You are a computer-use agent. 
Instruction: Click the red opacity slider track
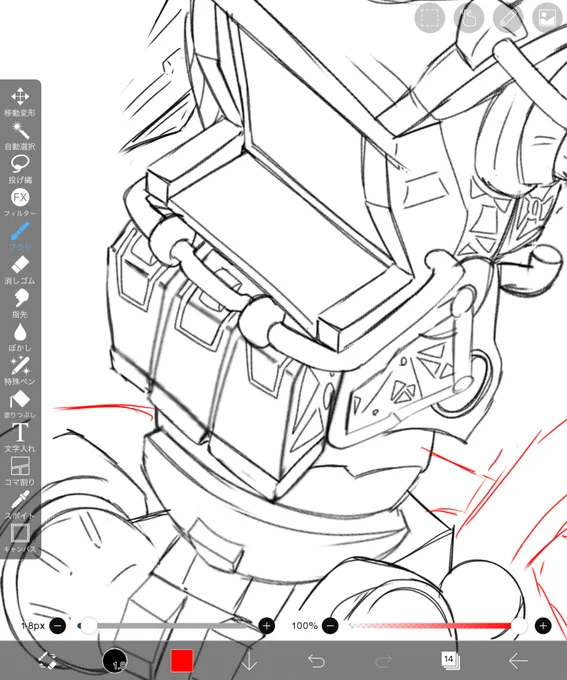pos(436,625)
